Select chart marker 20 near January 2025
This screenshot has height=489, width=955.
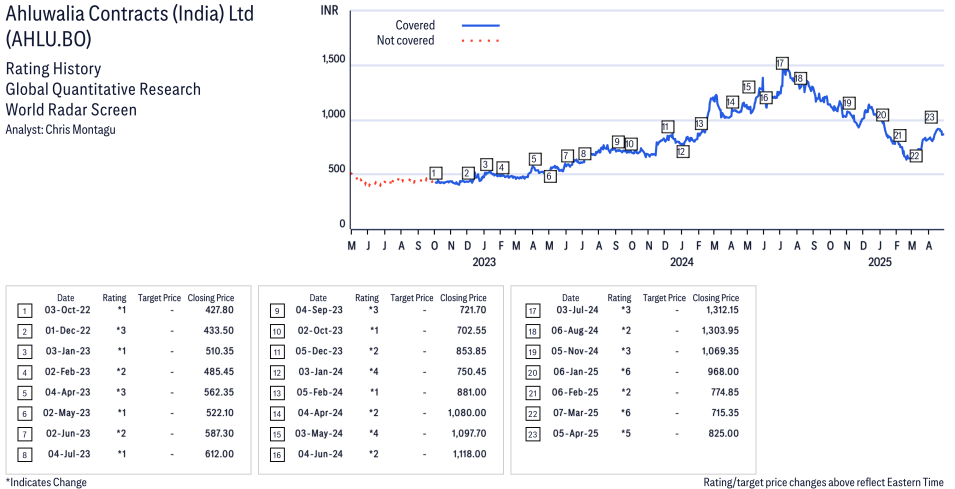tap(881, 115)
